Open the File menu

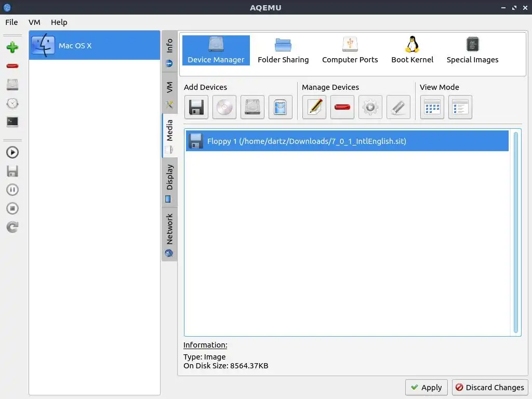tap(11, 22)
